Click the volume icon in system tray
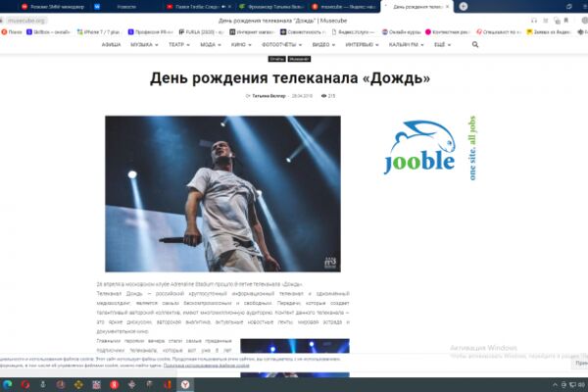Image resolution: width=588 pixels, height=392 pixels. tap(581, 385)
